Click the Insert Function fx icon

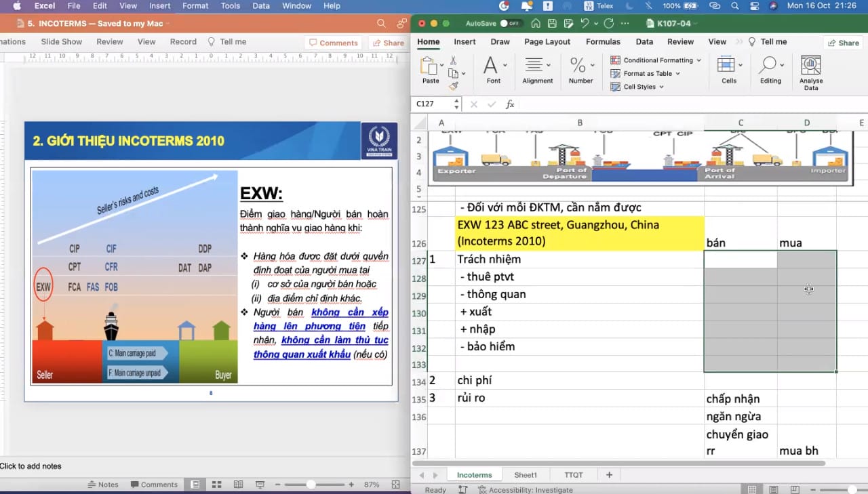coord(510,104)
